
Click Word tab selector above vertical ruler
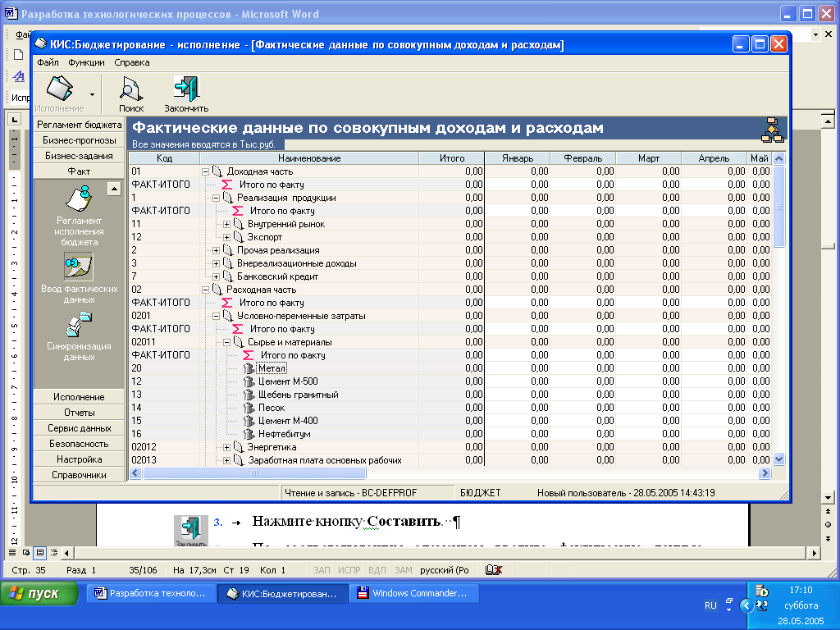[15, 120]
